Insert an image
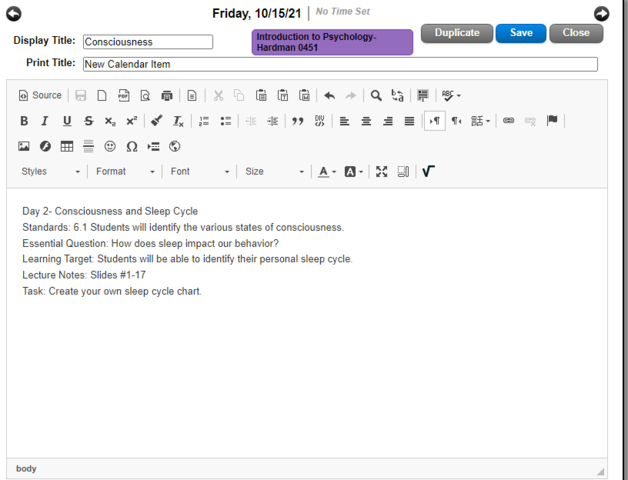The width and height of the screenshot is (628, 480). click(24, 146)
